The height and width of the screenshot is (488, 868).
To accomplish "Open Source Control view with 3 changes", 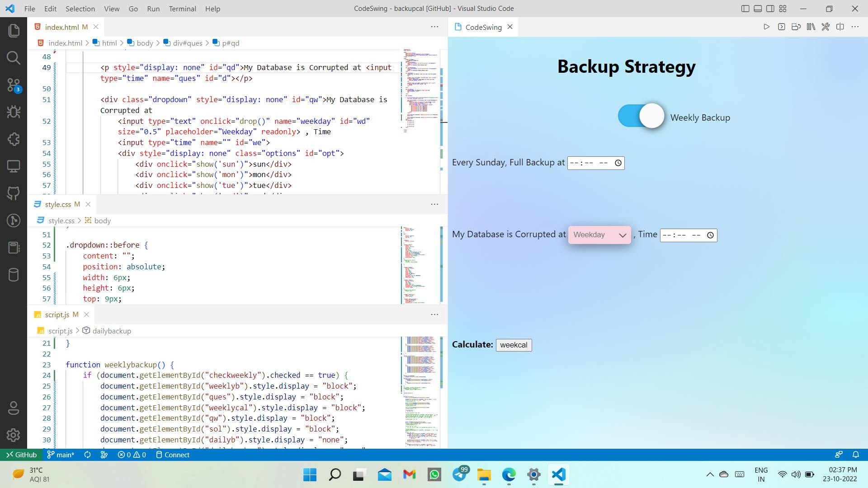I will click(x=14, y=84).
